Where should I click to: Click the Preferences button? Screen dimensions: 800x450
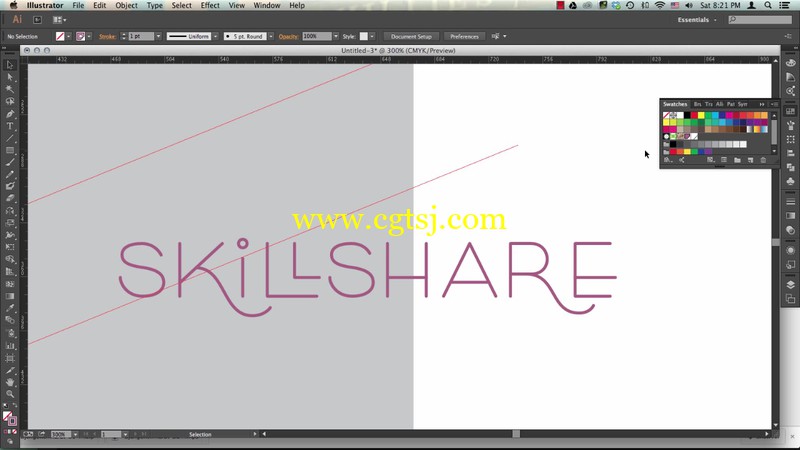coord(464,37)
